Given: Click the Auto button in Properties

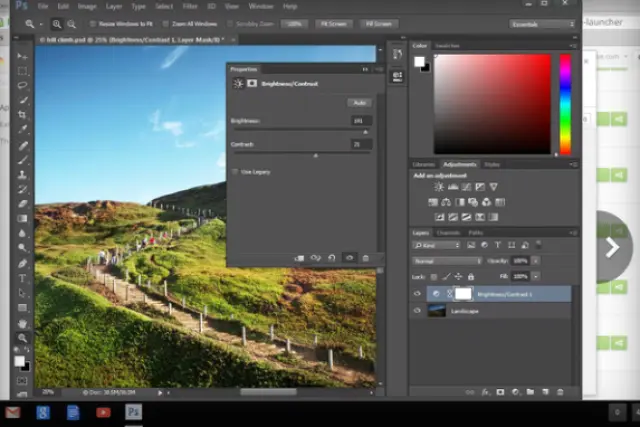Looking at the screenshot, I should click(x=358, y=103).
